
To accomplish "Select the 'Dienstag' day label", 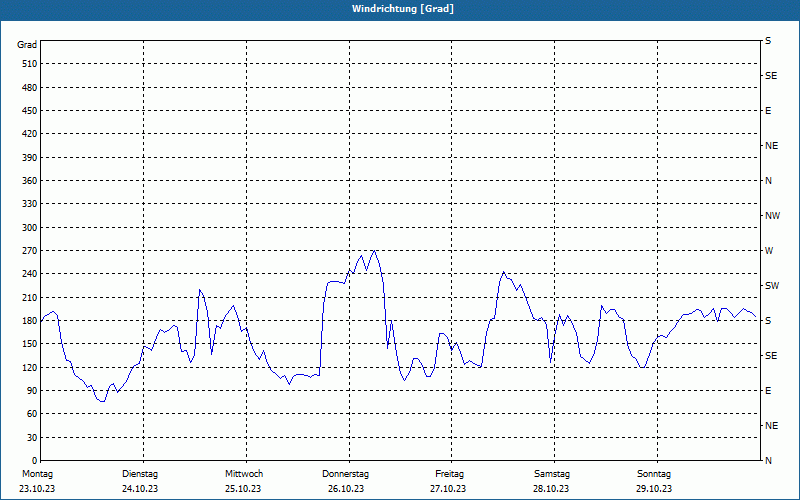I will click(x=140, y=474).
